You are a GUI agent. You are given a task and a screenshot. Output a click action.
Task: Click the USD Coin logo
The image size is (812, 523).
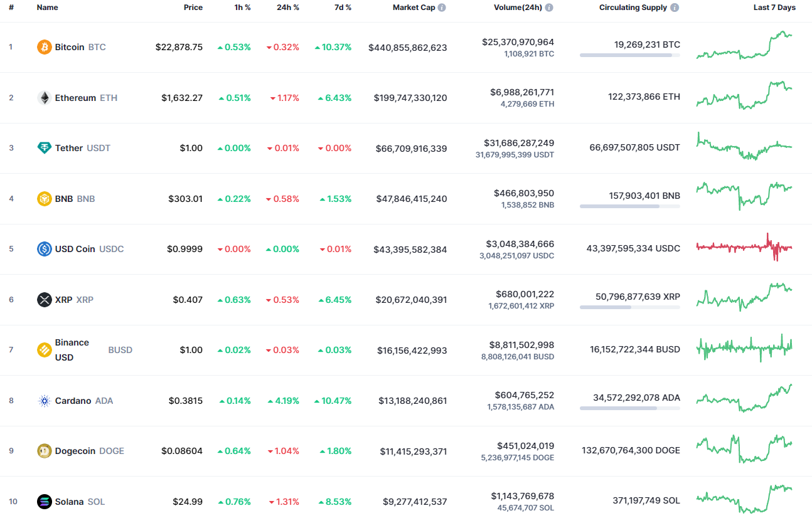pyautogui.click(x=43, y=249)
